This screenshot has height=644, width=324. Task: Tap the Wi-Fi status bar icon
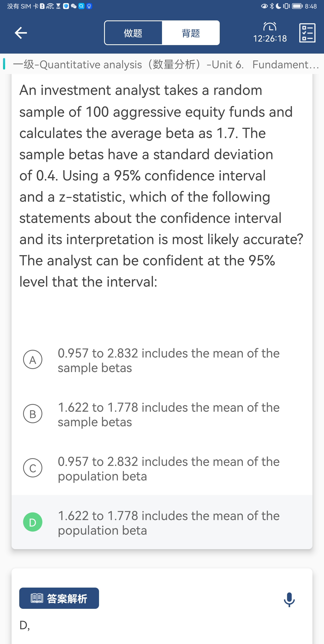point(50,6)
